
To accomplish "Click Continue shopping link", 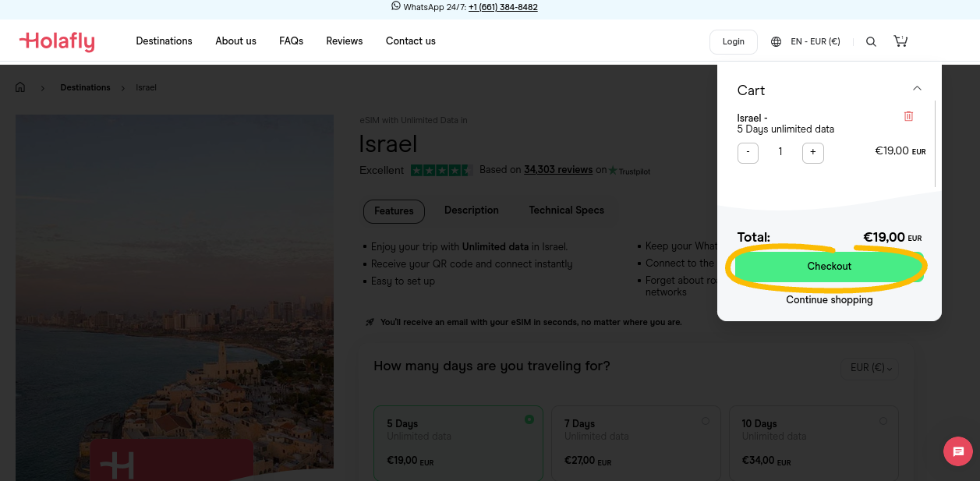I will [829, 300].
